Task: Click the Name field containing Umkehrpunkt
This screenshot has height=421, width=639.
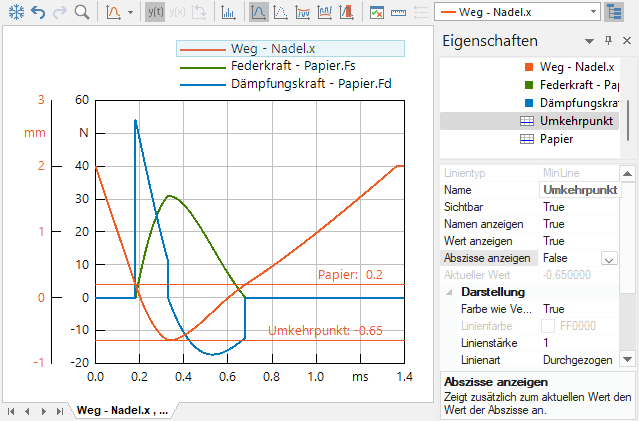Action: (x=580, y=189)
